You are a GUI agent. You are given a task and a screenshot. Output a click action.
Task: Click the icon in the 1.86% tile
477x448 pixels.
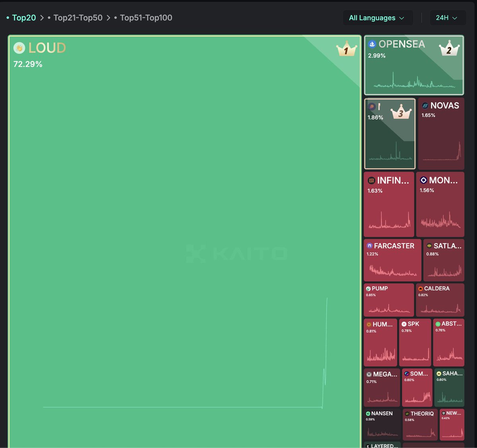pyautogui.click(x=372, y=106)
